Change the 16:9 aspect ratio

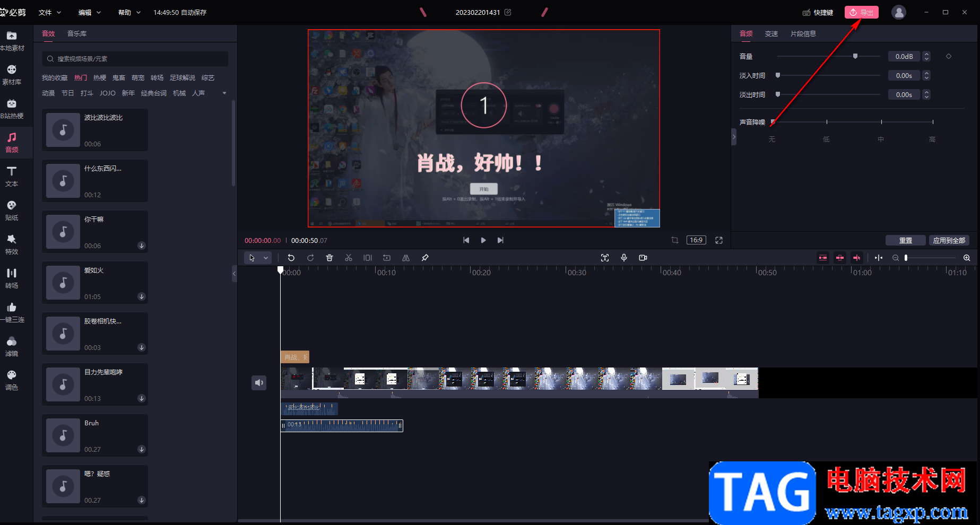coord(696,240)
